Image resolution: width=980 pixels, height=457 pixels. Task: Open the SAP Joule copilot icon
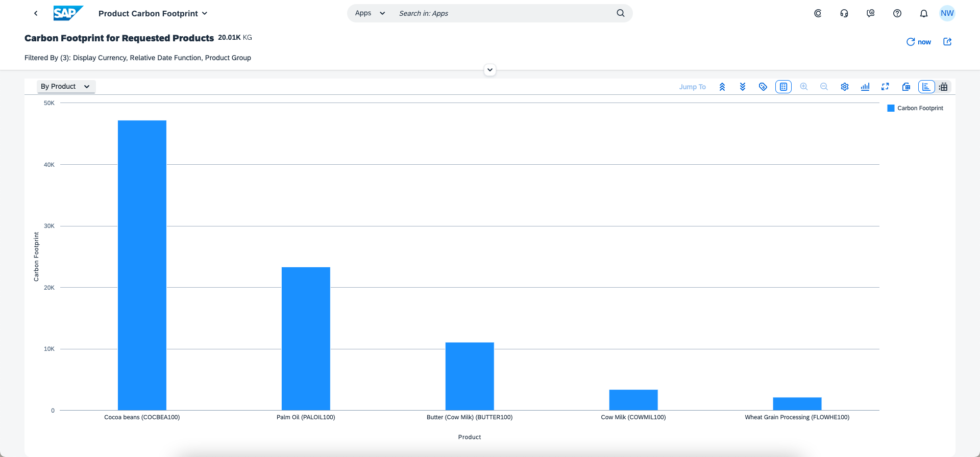[818, 13]
